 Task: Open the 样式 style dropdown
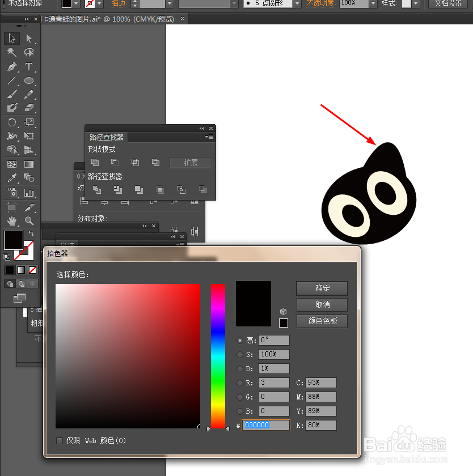pos(416,3)
